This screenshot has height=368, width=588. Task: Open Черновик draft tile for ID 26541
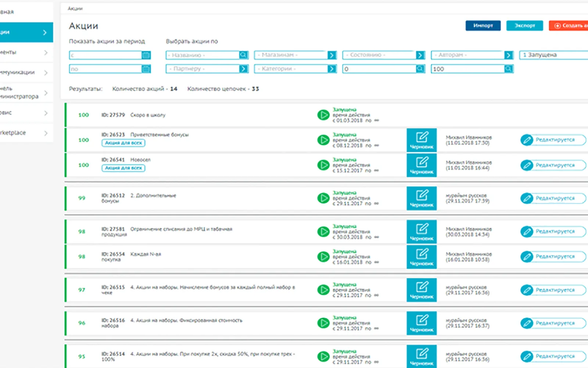click(422, 165)
